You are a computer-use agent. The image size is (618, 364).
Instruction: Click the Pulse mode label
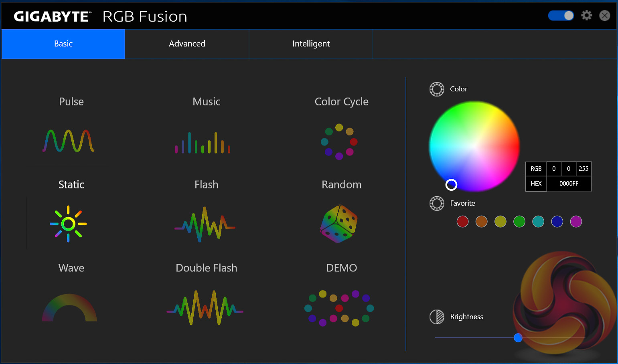pos(71,101)
